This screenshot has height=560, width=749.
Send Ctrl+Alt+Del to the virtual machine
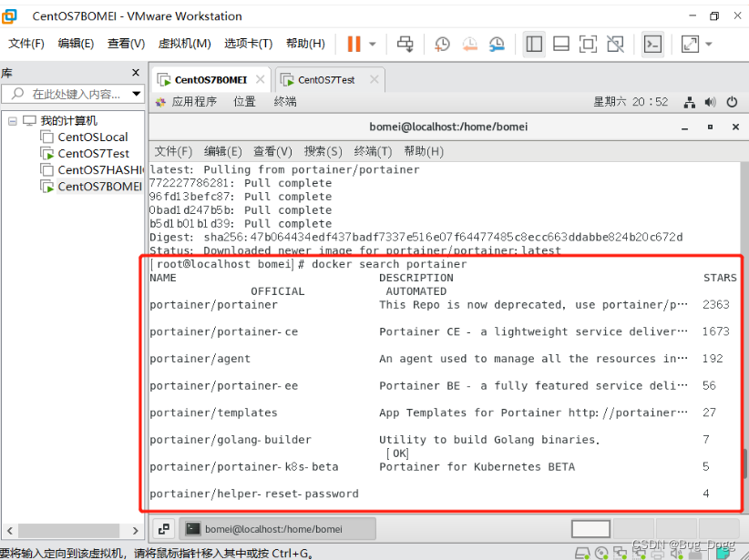click(x=405, y=44)
